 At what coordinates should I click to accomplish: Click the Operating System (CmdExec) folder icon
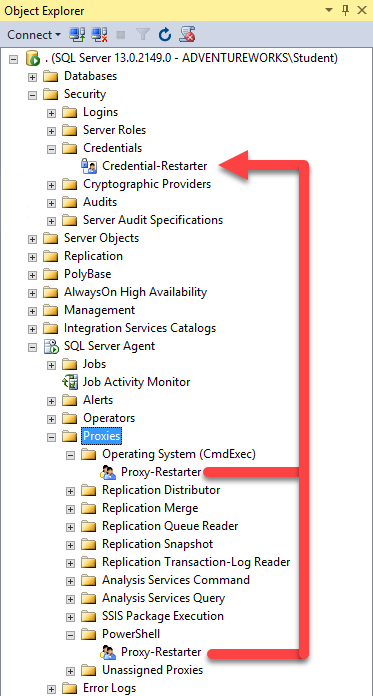(x=89, y=454)
